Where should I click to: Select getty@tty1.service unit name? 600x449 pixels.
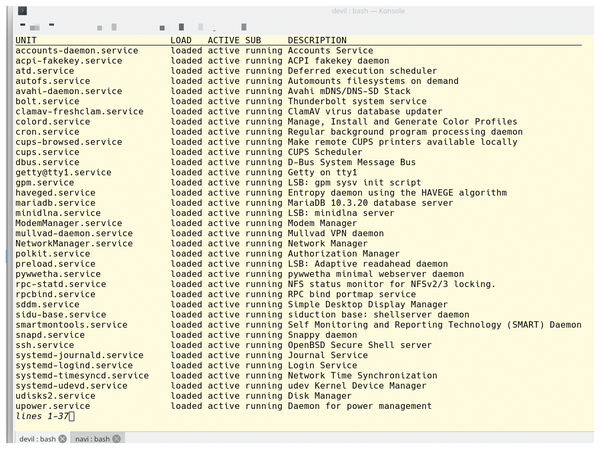coord(64,172)
